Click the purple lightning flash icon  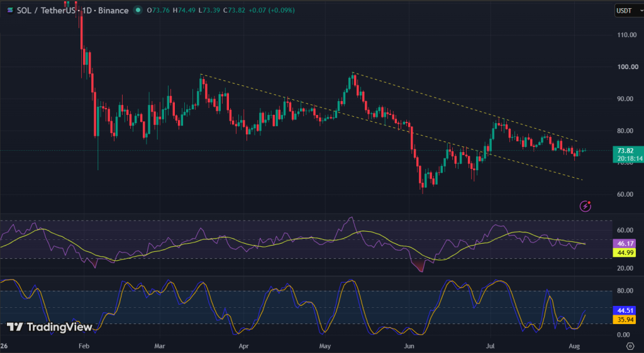[x=586, y=206]
